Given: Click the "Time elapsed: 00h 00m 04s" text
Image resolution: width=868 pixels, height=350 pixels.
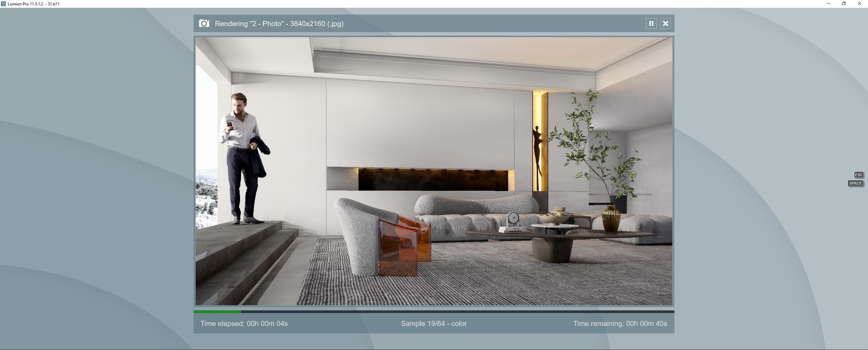Looking at the screenshot, I should [244, 324].
